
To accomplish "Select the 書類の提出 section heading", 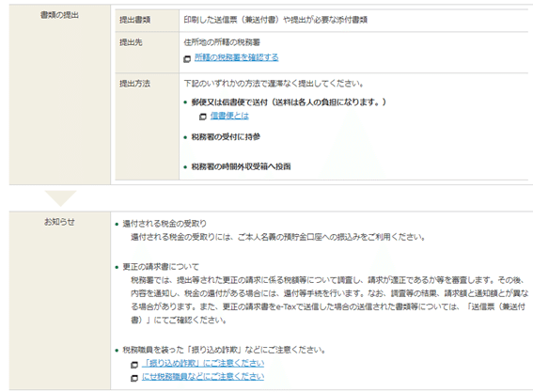I will pos(59,15).
